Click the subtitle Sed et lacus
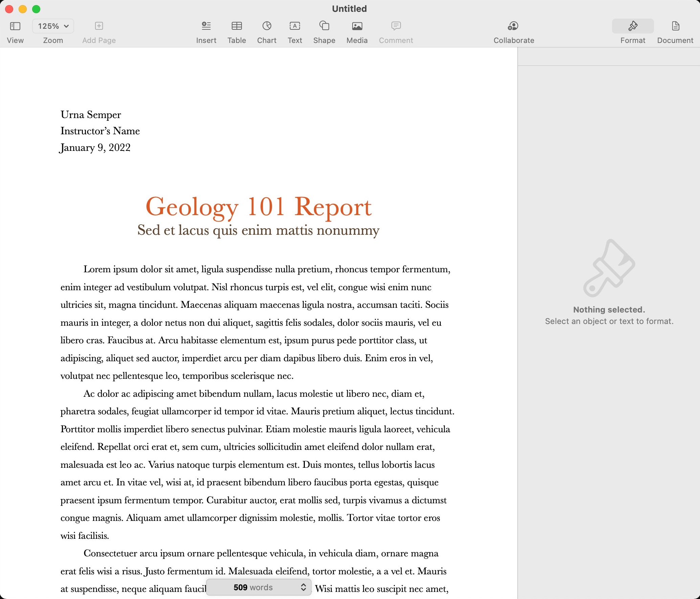Viewport: 700px width, 599px height. pyautogui.click(x=258, y=230)
